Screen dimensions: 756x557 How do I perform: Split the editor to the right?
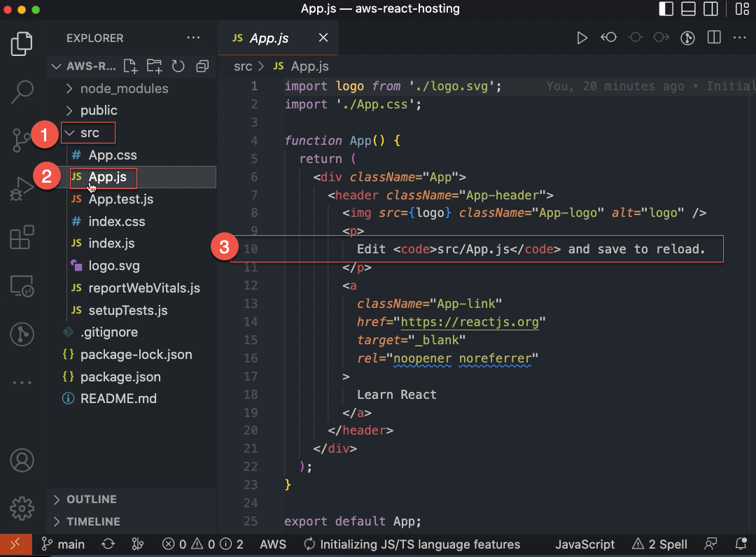point(714,37)
